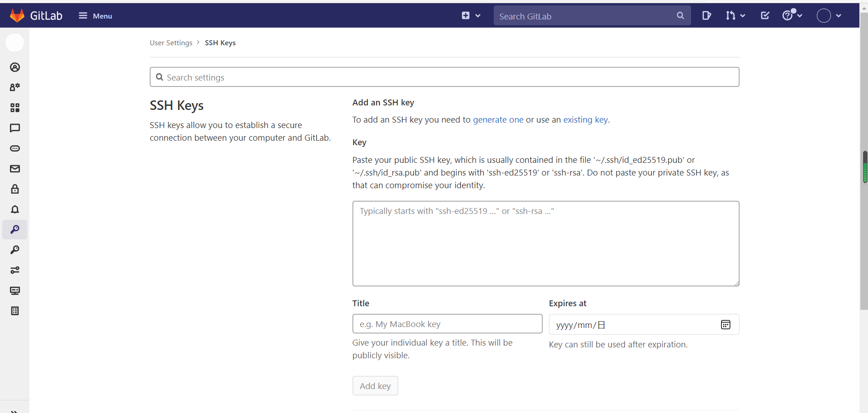Click the Add an SSH key heading

pyautogui.click(x=383, y=102)
